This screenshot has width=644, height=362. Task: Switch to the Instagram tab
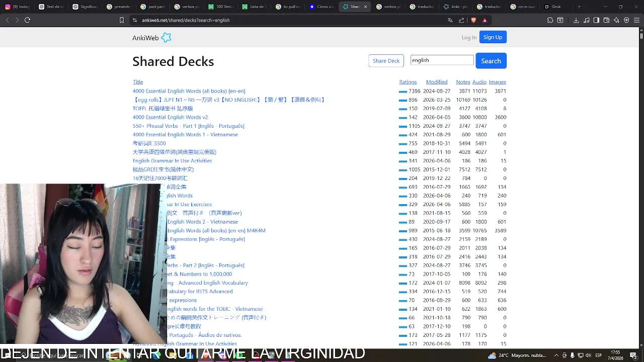(x=18, y=7)
